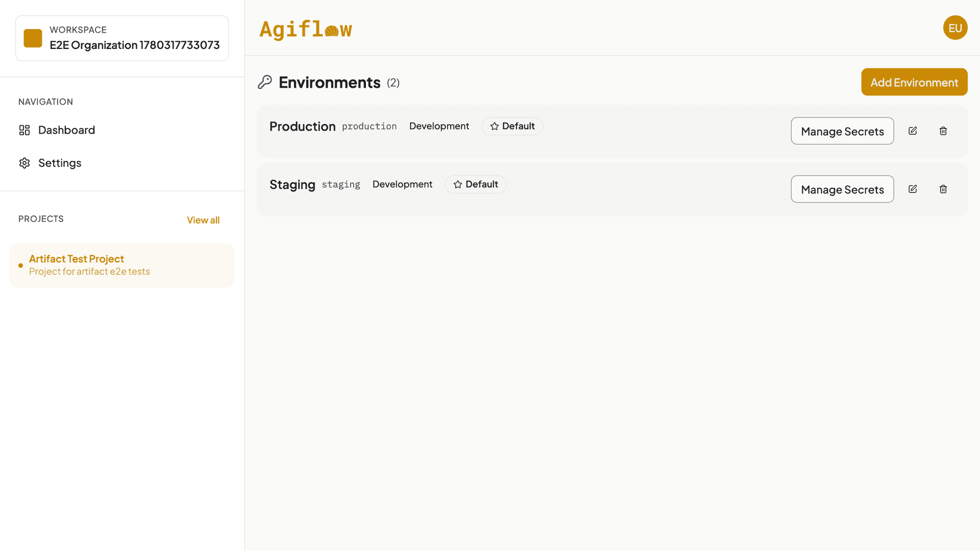Toggle Default badge on Production row

(512, 127)
